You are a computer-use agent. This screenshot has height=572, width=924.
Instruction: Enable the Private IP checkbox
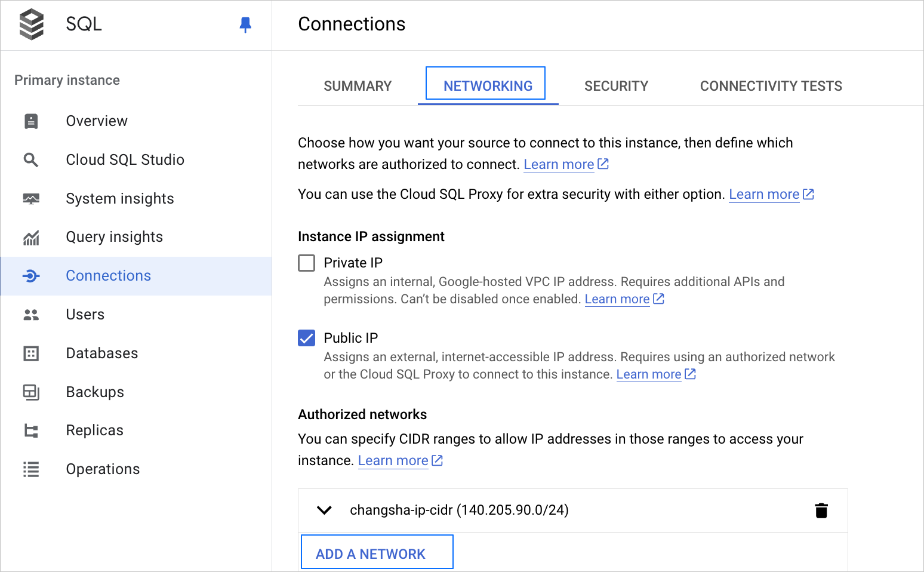coord(307,263)
